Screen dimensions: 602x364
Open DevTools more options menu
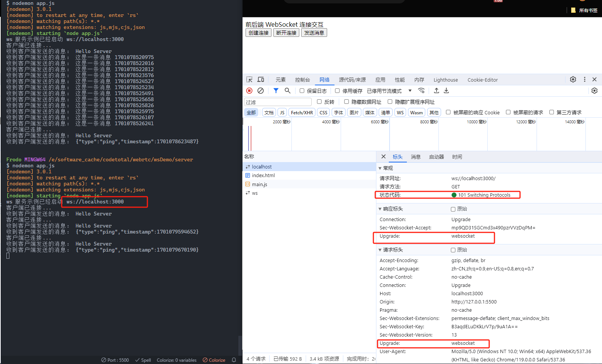coord(584,79)
